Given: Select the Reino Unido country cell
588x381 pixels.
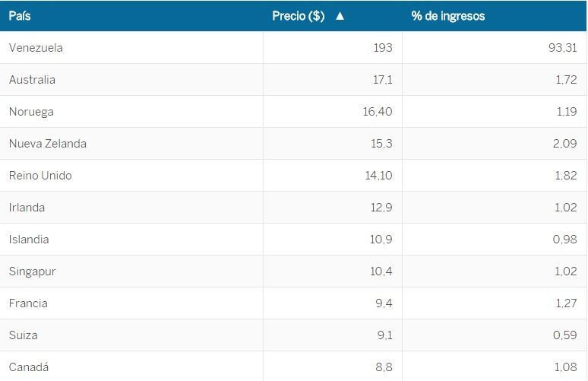Looking at the screenshot, I should click(x=40, y=176).
